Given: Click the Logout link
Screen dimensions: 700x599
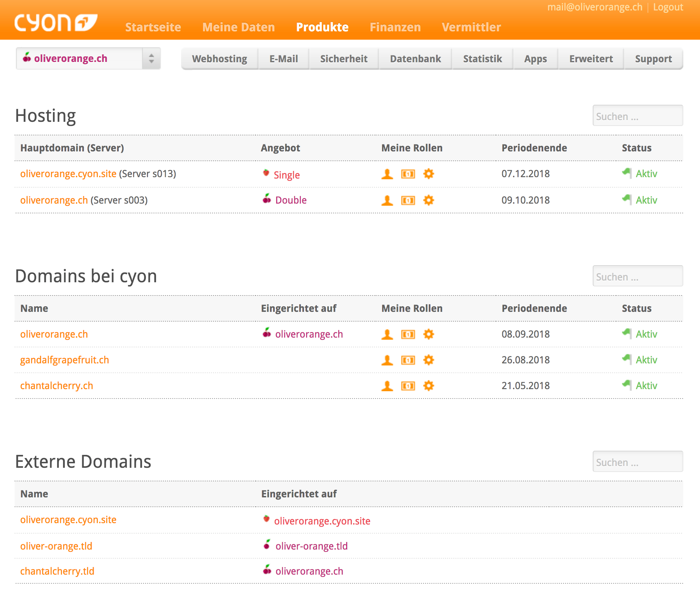Looking at the screenshot, I should point(668,7).
